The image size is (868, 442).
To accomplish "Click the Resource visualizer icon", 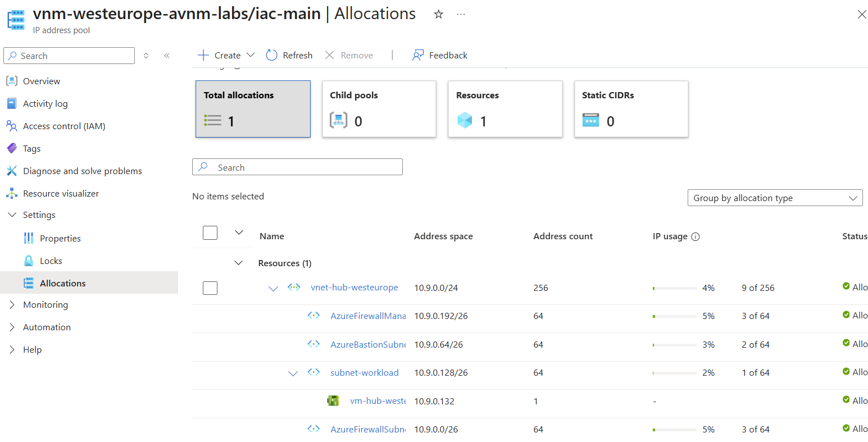I will coord(12,193).
